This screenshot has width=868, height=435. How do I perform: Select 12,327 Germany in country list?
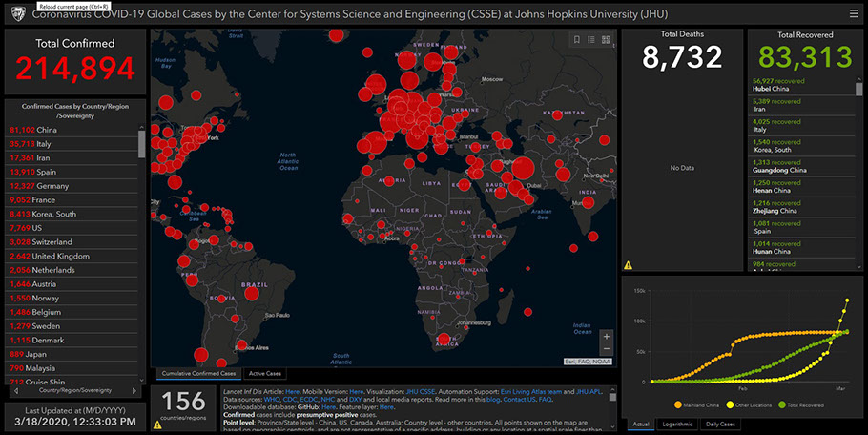tap(71, 186)
